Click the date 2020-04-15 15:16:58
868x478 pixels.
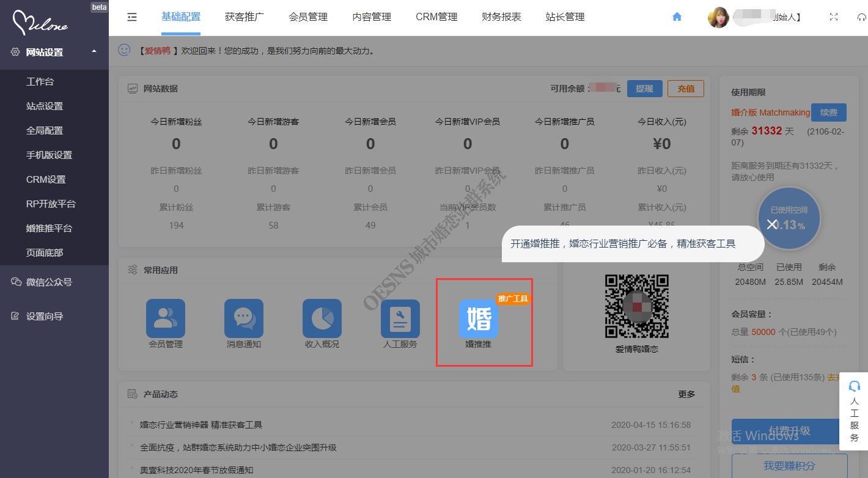tap(651, 425)
